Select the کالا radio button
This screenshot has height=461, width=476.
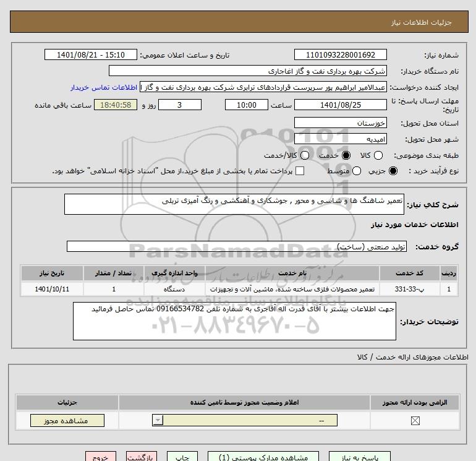click(378, 155)
